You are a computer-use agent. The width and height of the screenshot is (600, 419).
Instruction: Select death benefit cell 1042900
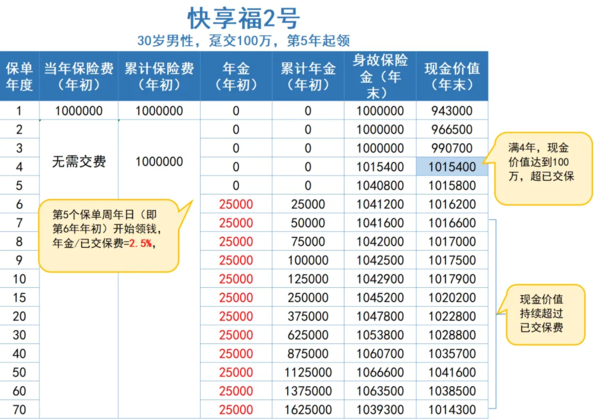(x=380, y=279)
